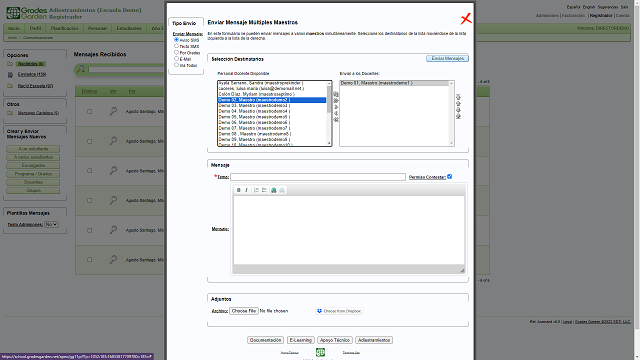Select Demo 02, Maestro in available list
Viewport: 640px width, 360px height.
click(x=272, y=100)
